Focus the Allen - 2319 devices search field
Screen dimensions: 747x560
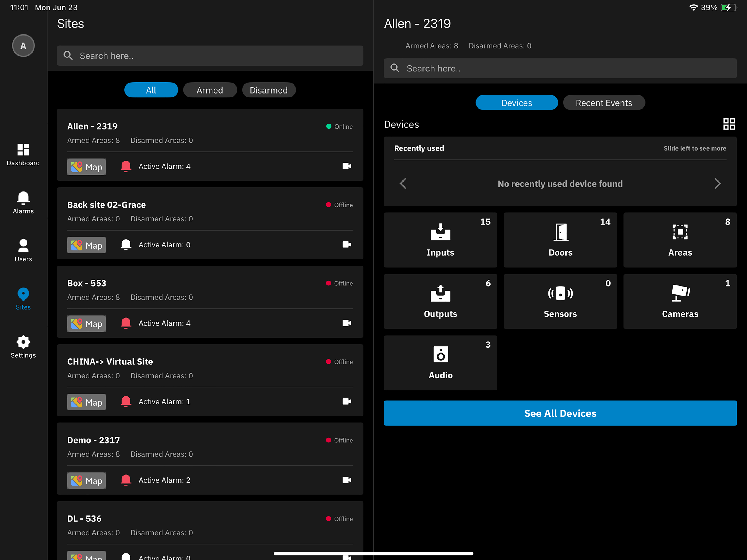pos(560,69)
